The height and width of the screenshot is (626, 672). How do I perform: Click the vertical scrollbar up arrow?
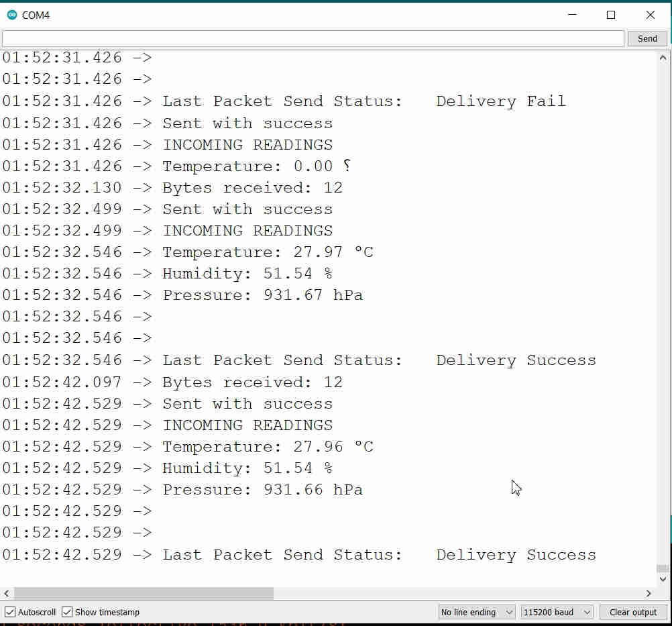coord(663,58)
